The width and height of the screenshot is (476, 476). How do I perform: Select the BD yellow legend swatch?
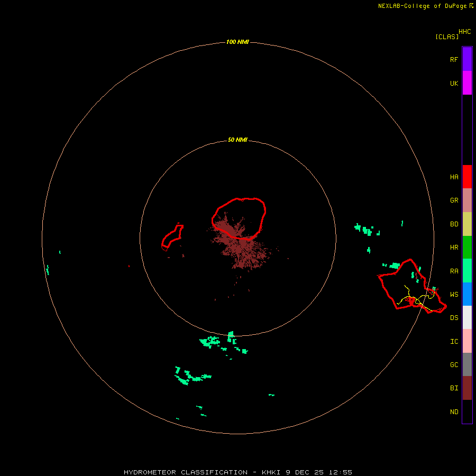(x=467, y=224)
